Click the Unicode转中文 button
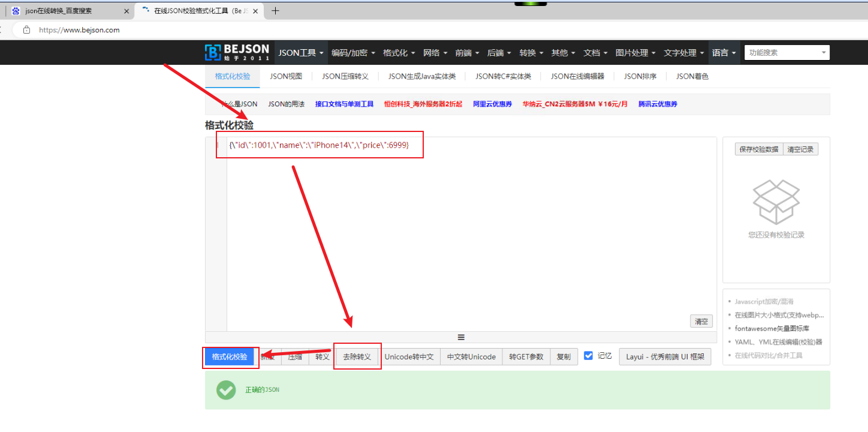Screen dimensions: 868x432 pyautogui.click(x=409, y=356)
